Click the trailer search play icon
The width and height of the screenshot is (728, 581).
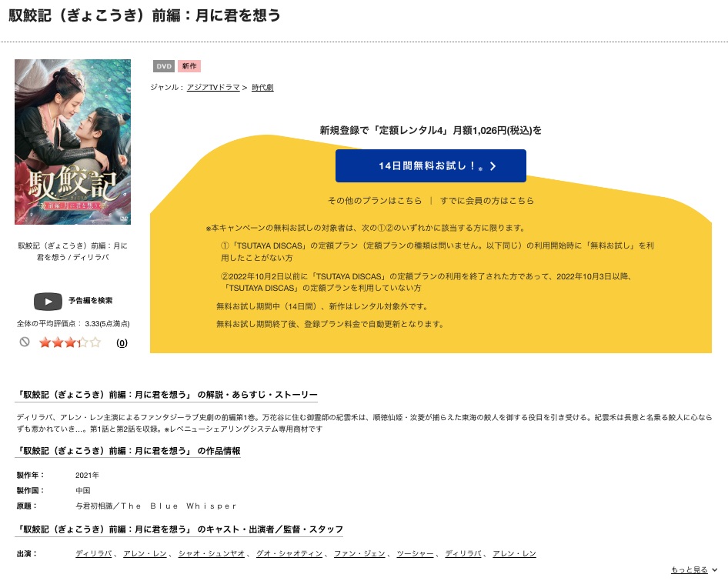tap(48, 302)
